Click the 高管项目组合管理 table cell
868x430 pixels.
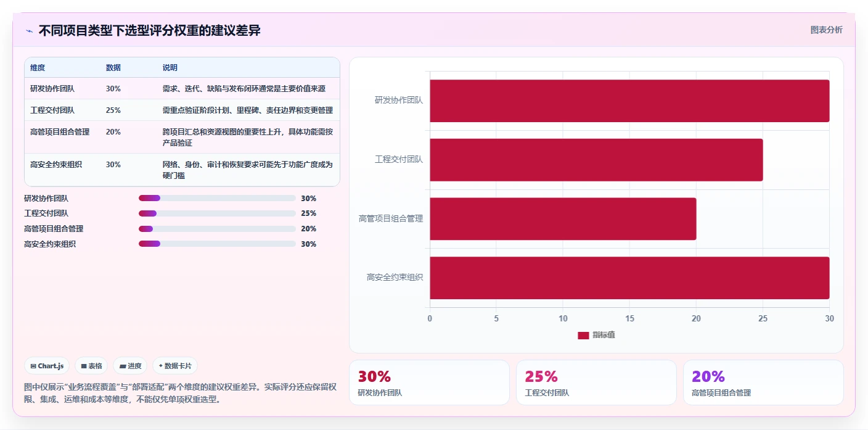tap(60, 132)
